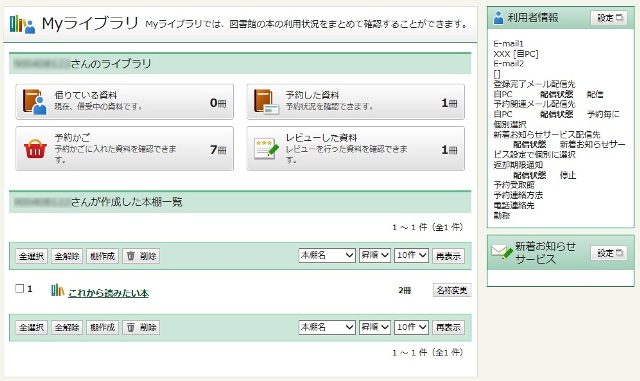Click upper 再表示 button
This screenshot has width=640, height=381.
pos(448,256)
